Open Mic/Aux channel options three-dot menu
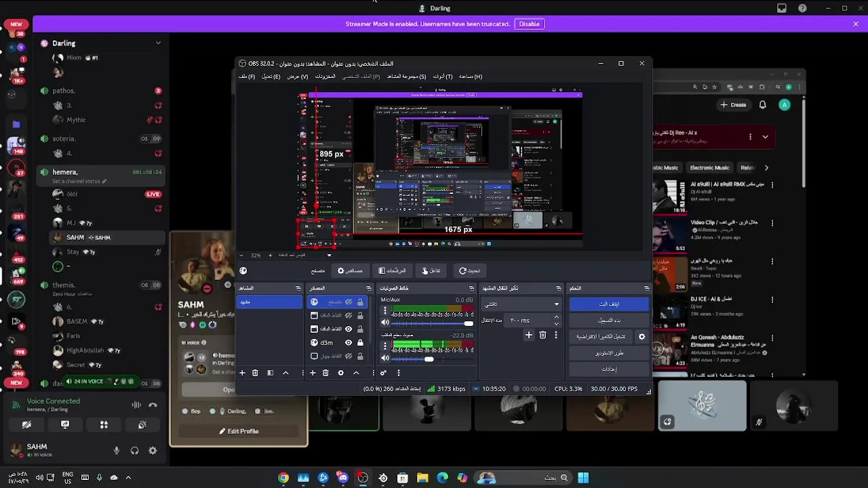This screenshot has height=488, width=868. 385,311
